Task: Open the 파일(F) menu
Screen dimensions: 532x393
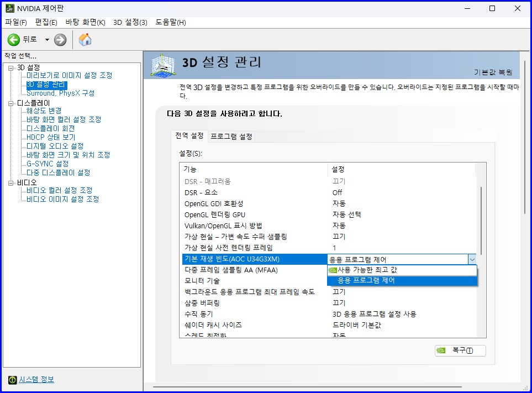Action: pos(16,23)
